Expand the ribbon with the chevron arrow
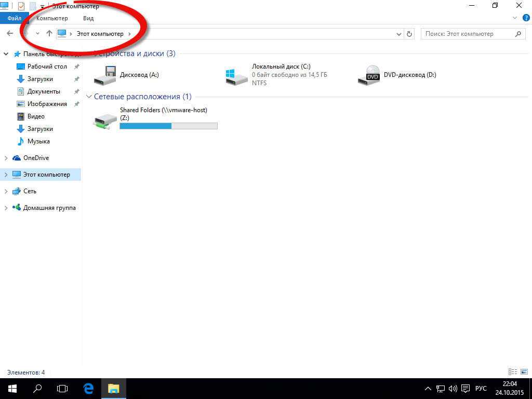 coord(515,18)
